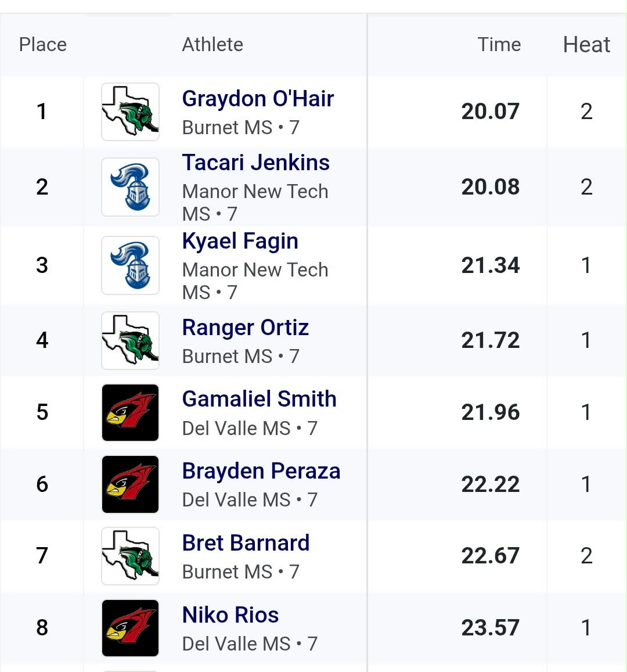Click cardinal logo beside Gamaliel Smith
The height and width of the screenshot is (672, 627).
[x=130, y=412]
